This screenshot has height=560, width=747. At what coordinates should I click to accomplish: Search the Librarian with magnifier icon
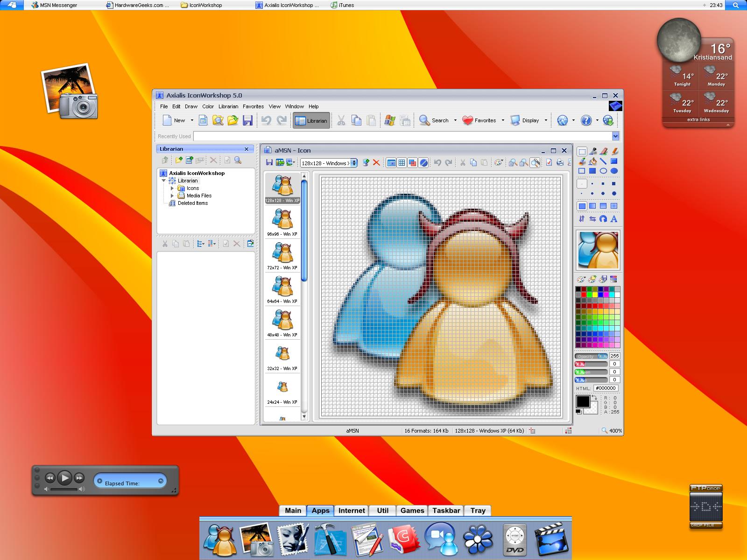pyautogui.click(x=238, y=160)
